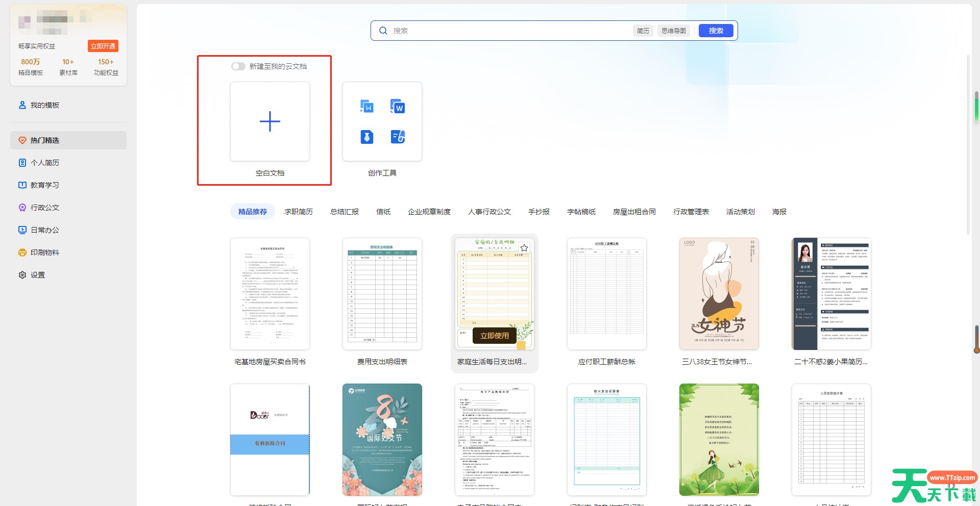Open the 国际妇女节 teal poster thumbnail
Screen dimensions: 980x506
pyautogui.click(x=382, y=440)
